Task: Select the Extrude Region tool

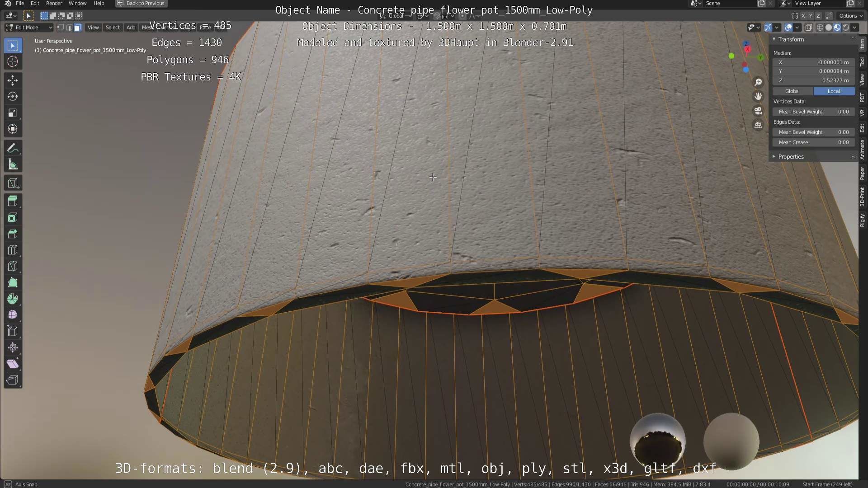Action: click(x=13, y=201)
